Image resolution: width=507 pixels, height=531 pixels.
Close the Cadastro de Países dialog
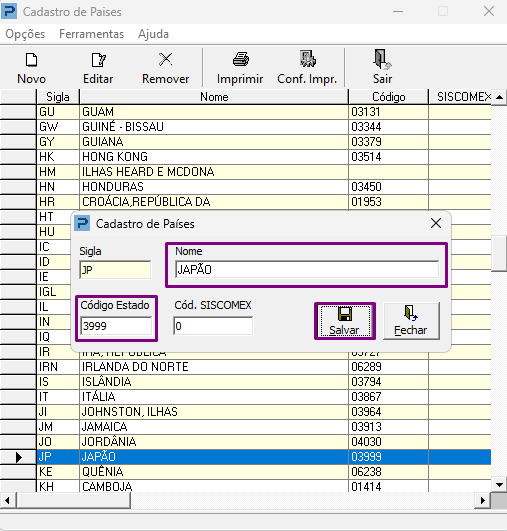(436, 223)
